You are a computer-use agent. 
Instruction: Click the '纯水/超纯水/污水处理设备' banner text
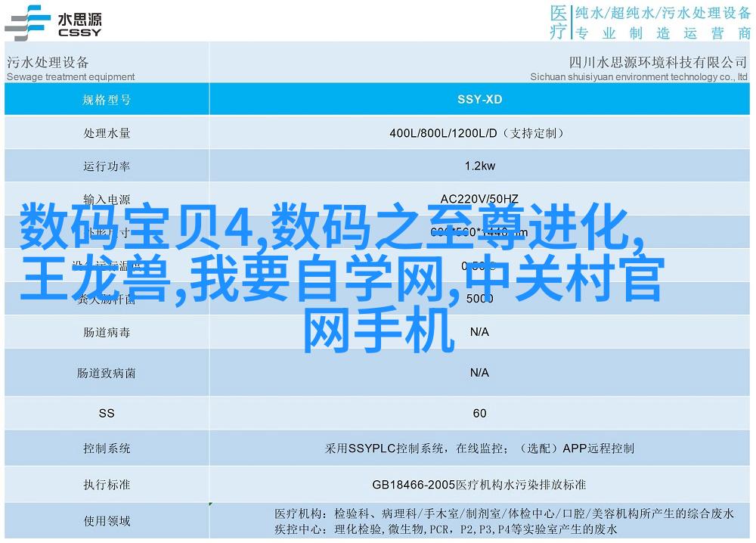point(662,13)
